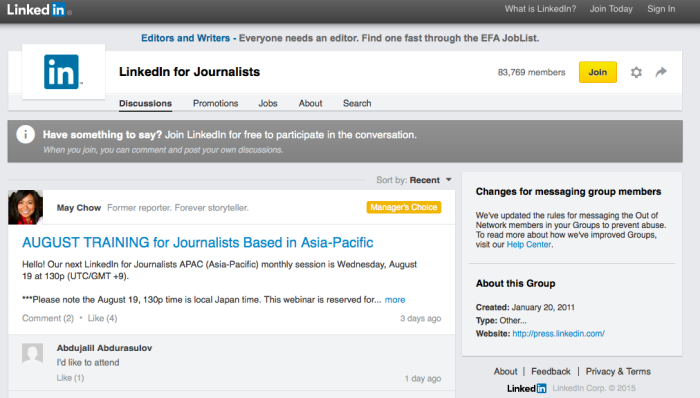Switch to the Discussions tab

pyautogui.click(x=145, y=103)
